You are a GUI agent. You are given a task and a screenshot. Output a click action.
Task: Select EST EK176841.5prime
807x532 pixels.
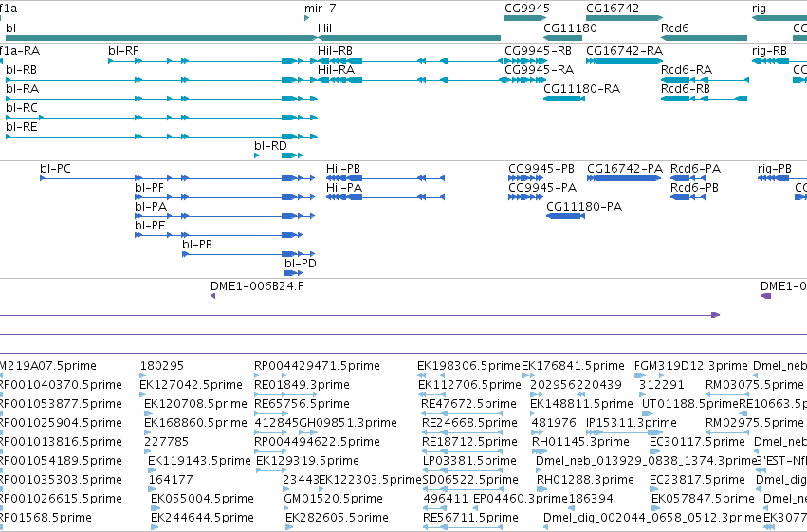(528, 376)
